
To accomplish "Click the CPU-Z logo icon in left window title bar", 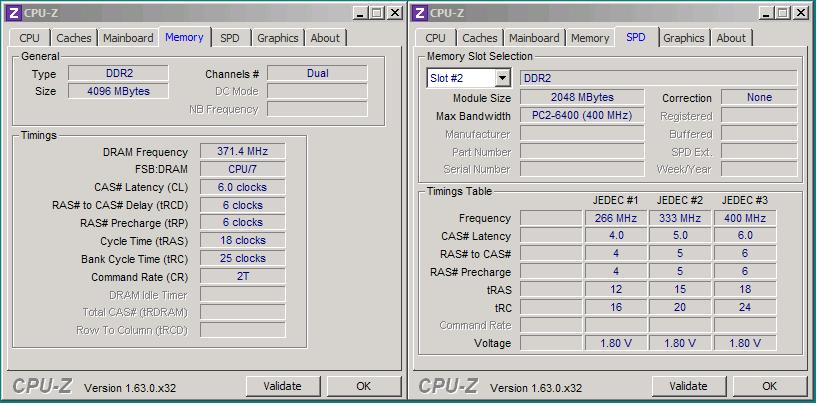I will [x=14, y=13].
